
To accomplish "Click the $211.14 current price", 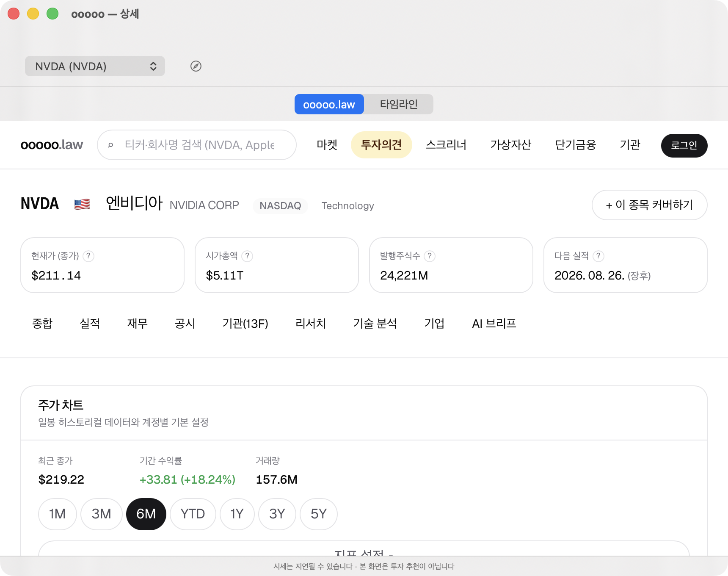I will (x=56, y=276).
